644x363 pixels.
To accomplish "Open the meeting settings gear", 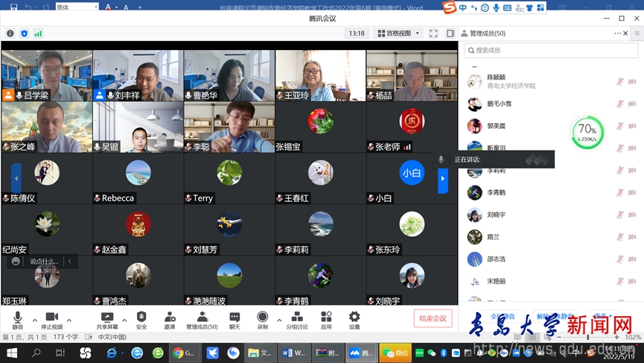I will point(354,318).
